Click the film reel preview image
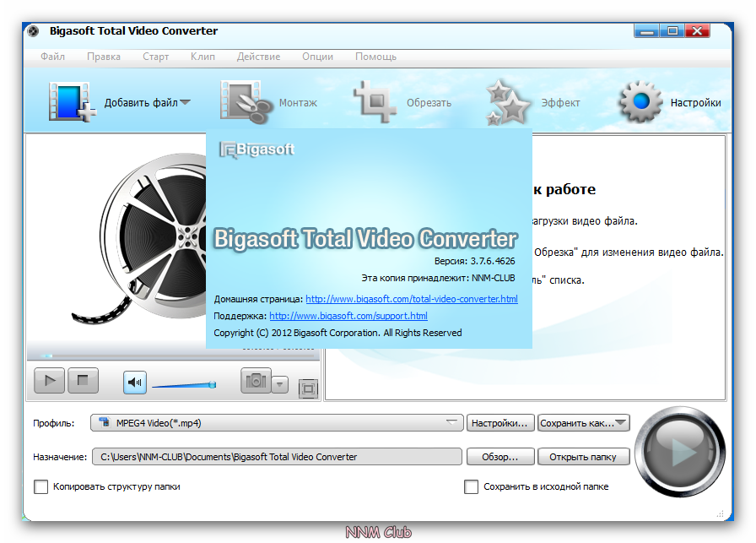This screenshot has width=756, height=543. point(140,238)
